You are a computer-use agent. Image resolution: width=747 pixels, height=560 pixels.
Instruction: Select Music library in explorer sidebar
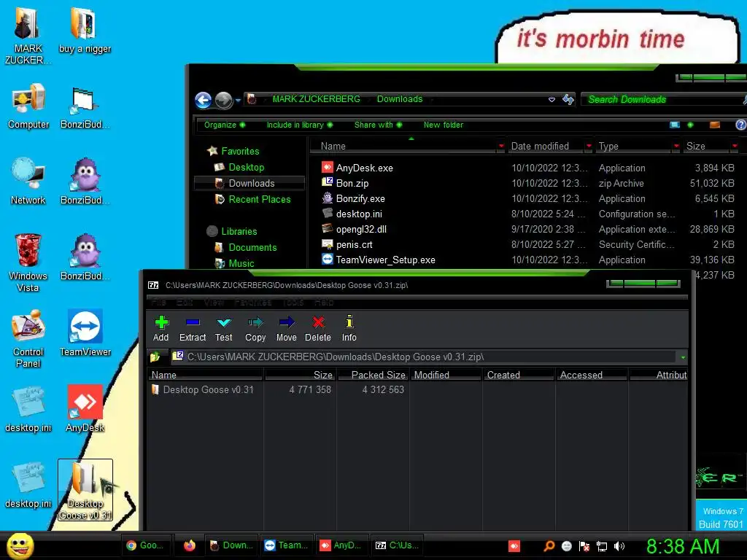[x=241, y=263]
